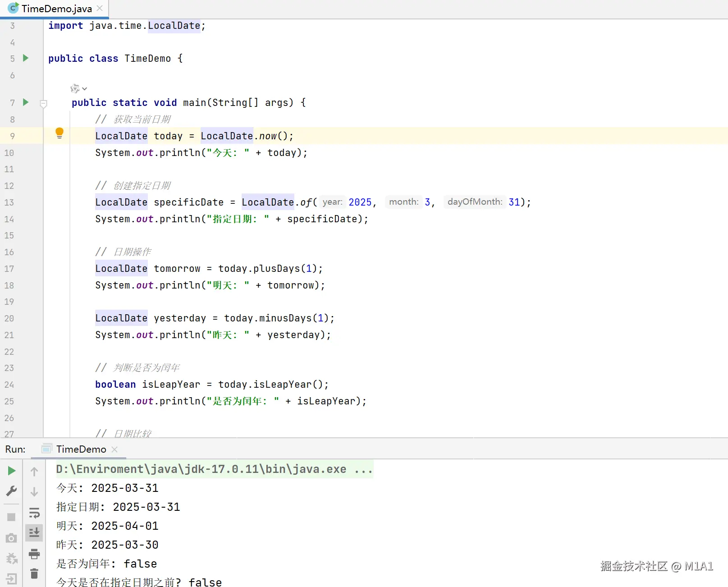Click the run gutter icon beside class TimeDemo
This screenshot has height=587, width=728.
coord(26,58)
